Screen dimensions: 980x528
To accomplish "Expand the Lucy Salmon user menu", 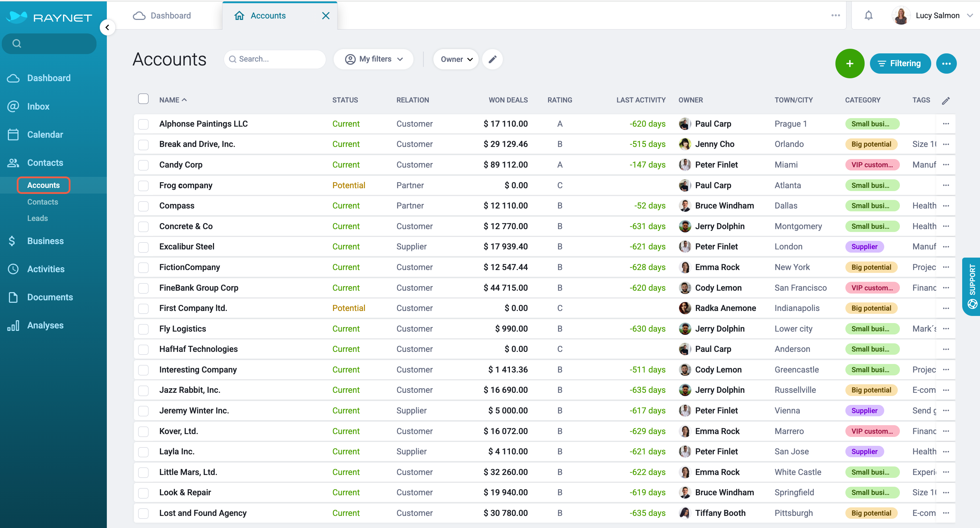I will (x=932, y=16).
